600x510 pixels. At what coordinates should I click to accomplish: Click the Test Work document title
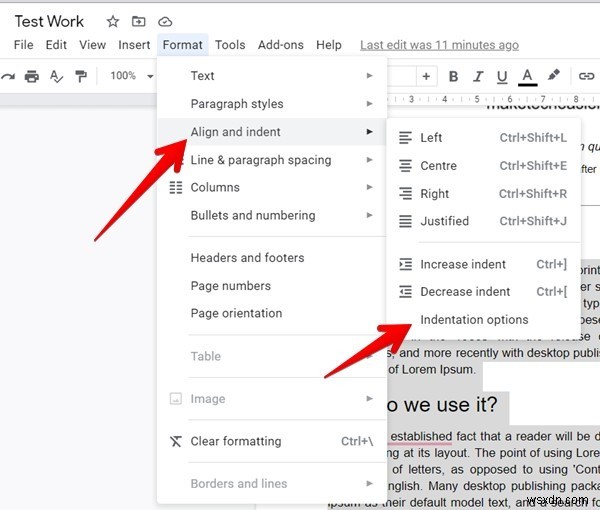pos(49,21)
